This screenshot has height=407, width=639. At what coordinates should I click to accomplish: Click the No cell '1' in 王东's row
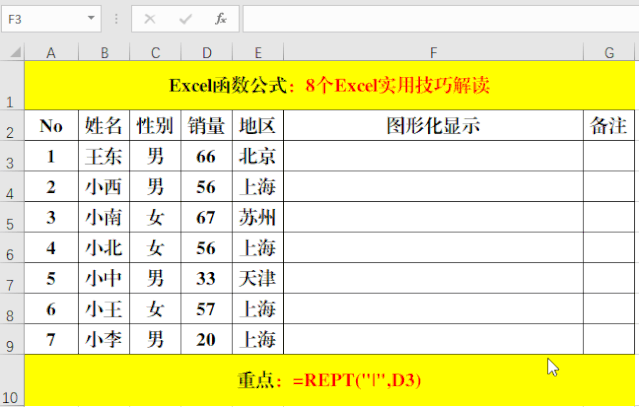(x=51, y=156)
